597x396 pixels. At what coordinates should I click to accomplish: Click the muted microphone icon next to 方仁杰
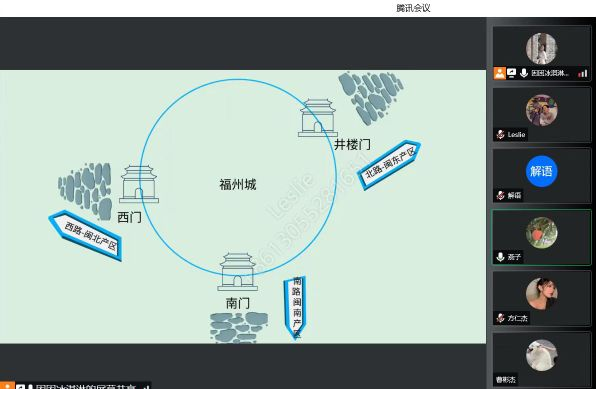click(501, 318)
